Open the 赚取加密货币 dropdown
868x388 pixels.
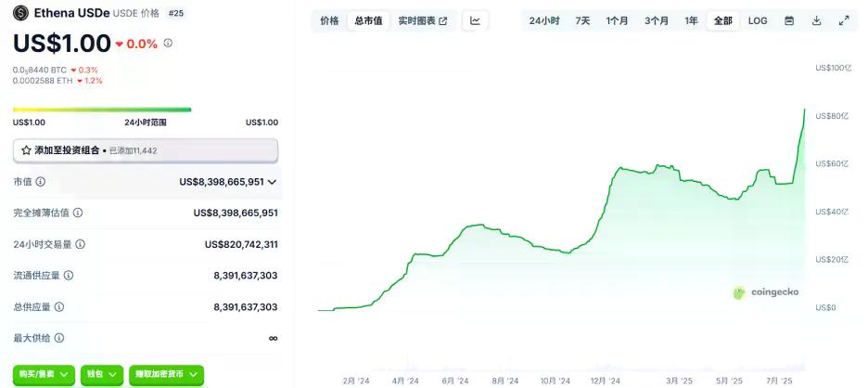click(x=165, y=374)
